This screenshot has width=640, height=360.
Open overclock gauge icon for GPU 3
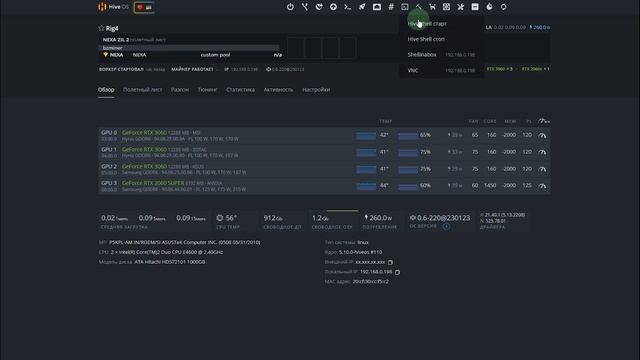tap(542, 186)
